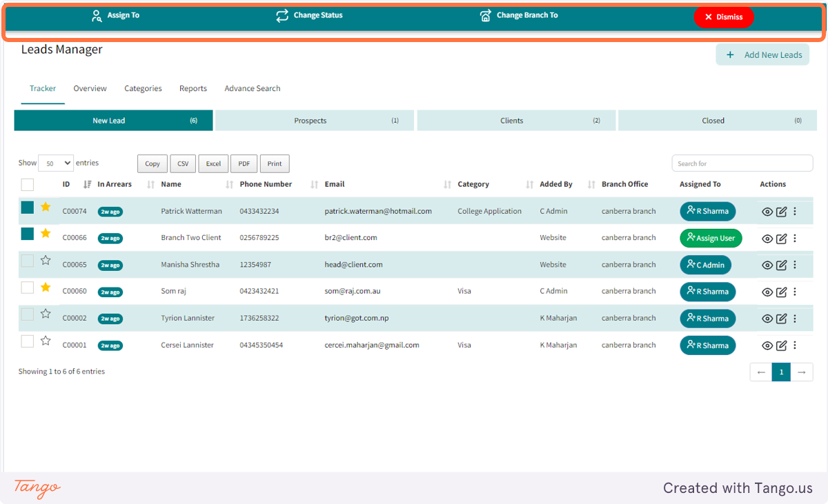Viewport: 828px width, 504px height.
Task: Star the Cersei Lannister lead
Action: [x=46, y=341]
